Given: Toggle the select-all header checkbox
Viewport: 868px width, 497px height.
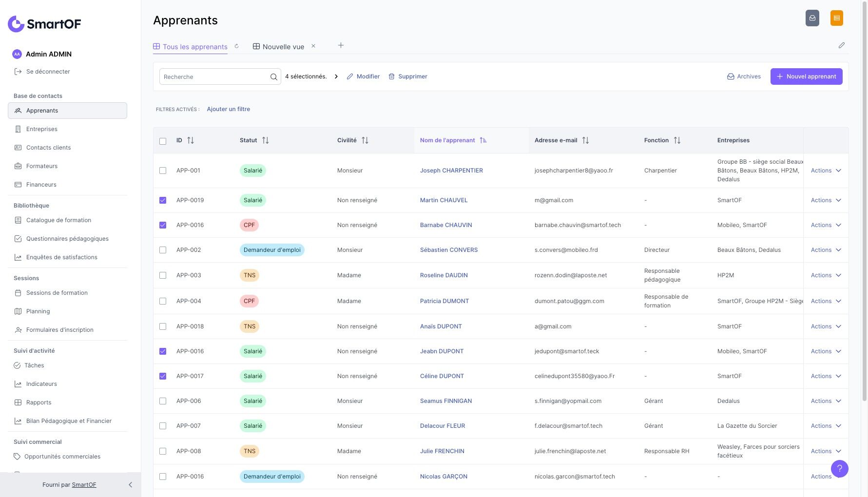Looking at the screenshot, I should pos(163,141).
